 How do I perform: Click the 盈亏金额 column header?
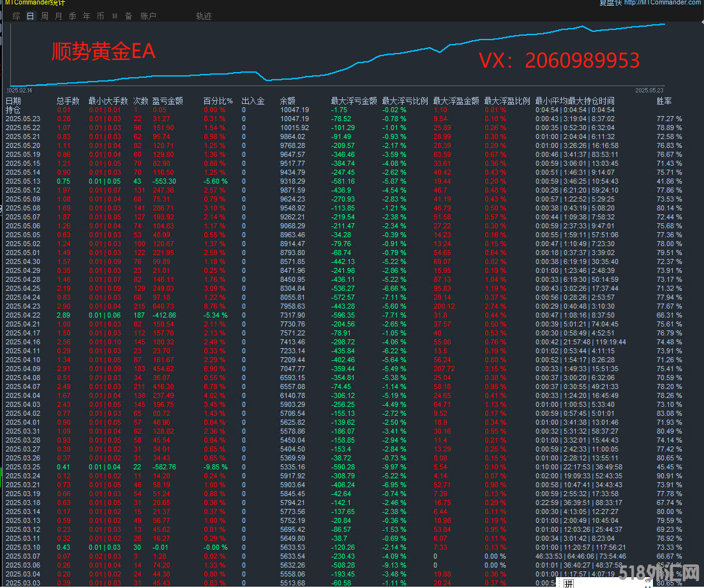(x=167, y=101)
